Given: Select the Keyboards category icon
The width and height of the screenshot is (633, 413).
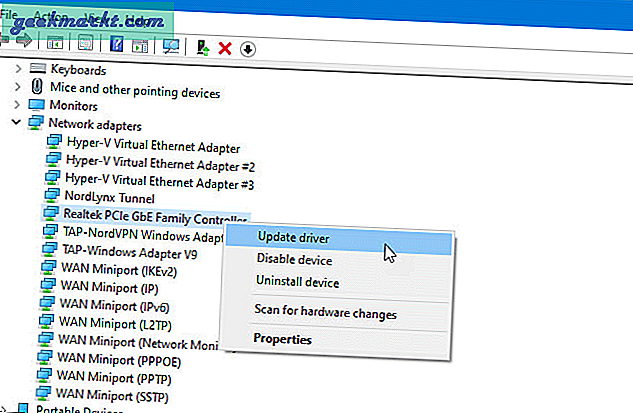Looking at the screenshot, I should 38,68.
